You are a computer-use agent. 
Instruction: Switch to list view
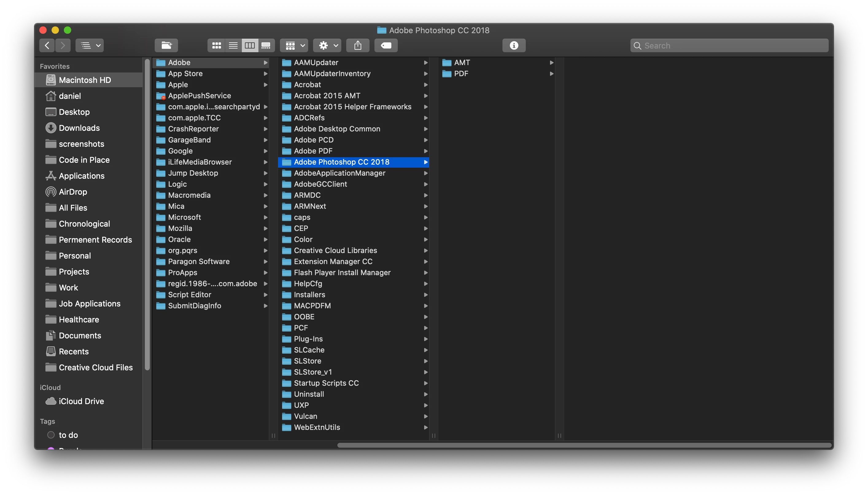click(x=233, y=45)
